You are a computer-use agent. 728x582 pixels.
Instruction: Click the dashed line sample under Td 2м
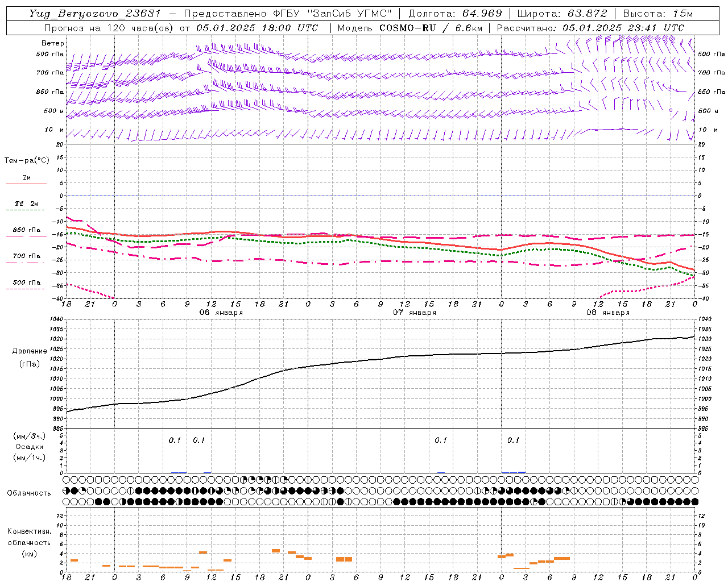click(26, 210)
